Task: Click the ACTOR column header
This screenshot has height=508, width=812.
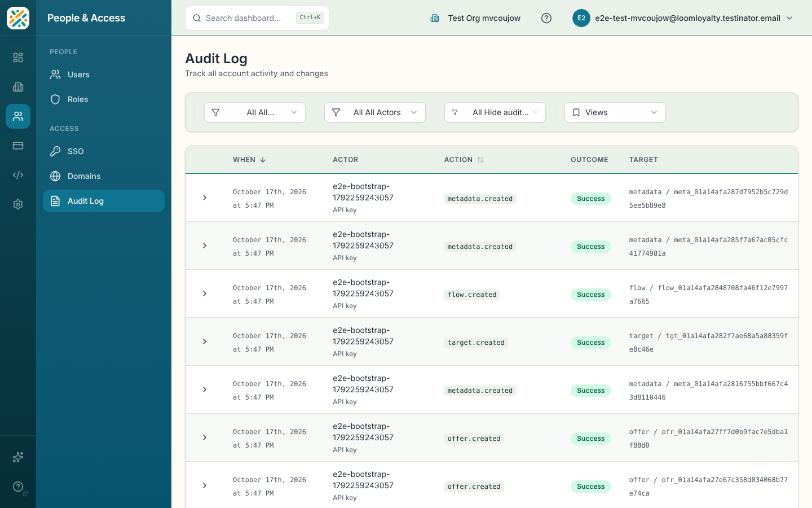Action: pos(346,160)
